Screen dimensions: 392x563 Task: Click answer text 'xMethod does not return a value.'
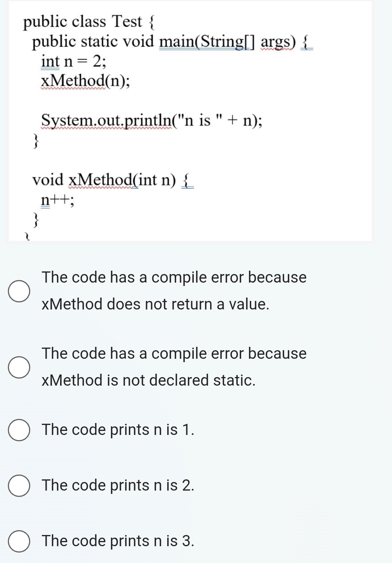155,304
